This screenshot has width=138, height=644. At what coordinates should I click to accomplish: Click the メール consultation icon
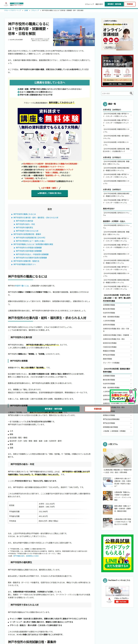[x=117, y=40]
